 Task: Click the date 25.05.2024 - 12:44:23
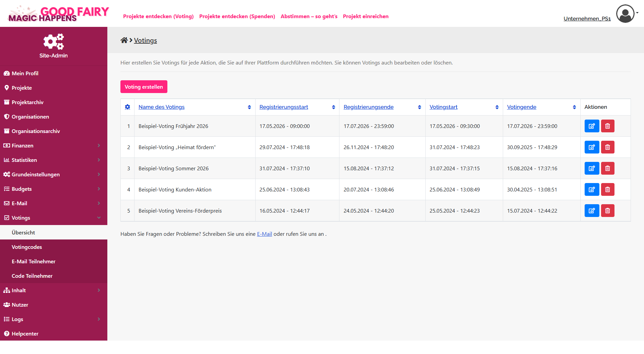(x=454, y=211)
